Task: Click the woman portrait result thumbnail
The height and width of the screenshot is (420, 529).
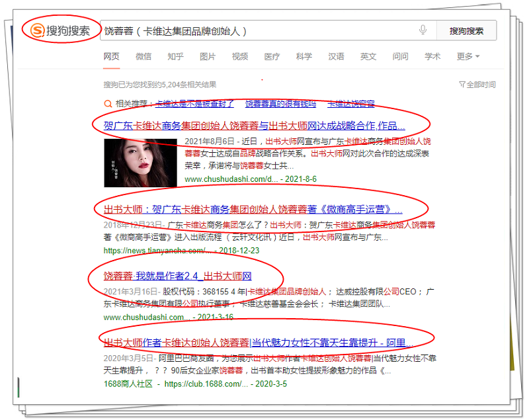Action: [140, 162]
